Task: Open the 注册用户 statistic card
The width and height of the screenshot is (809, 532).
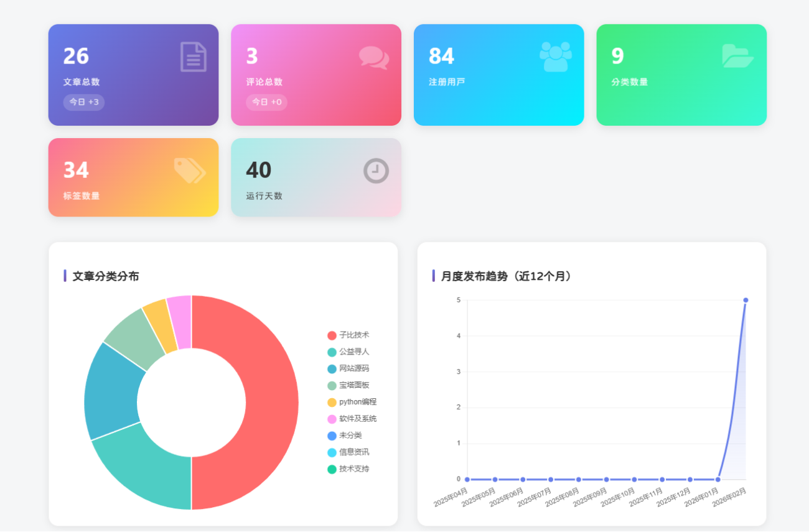Action: (498, 75)
